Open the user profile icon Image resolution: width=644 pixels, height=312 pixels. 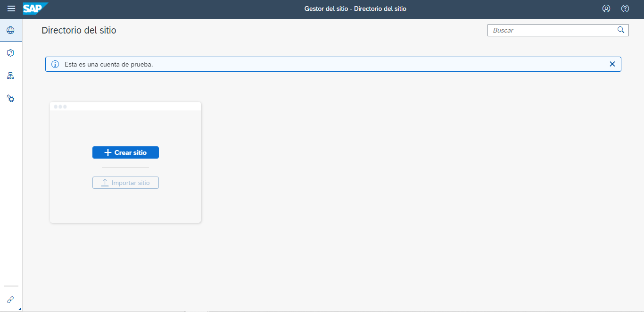[x=606, y=8]
